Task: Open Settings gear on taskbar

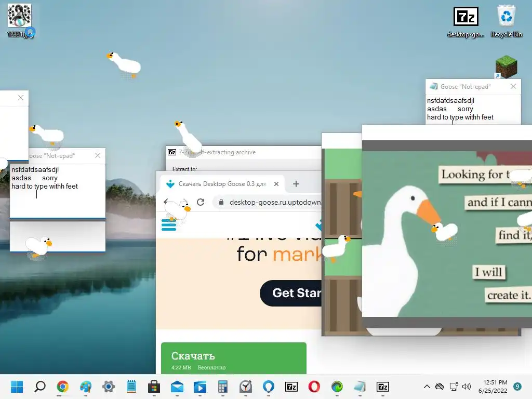Action: (x=109, y=387)
